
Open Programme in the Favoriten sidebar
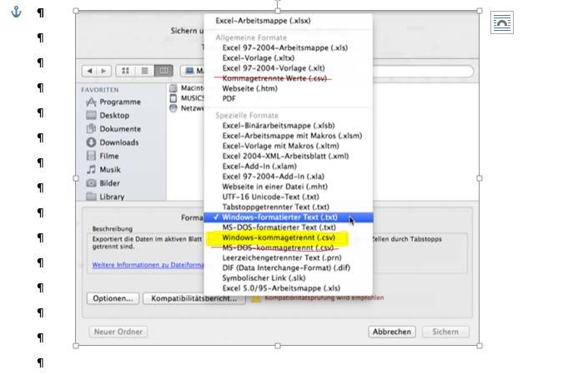(x=119, y=102)
